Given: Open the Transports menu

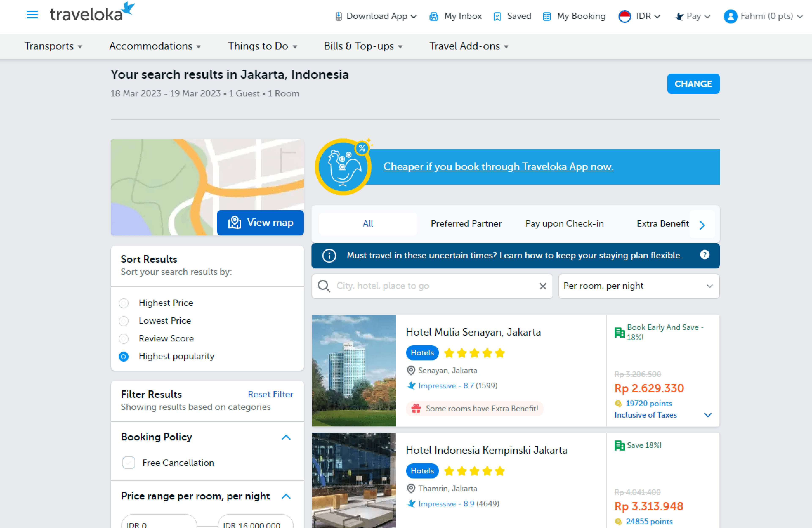Looking at the screenshot, I should pyautogui.click(x=53, y=46).
